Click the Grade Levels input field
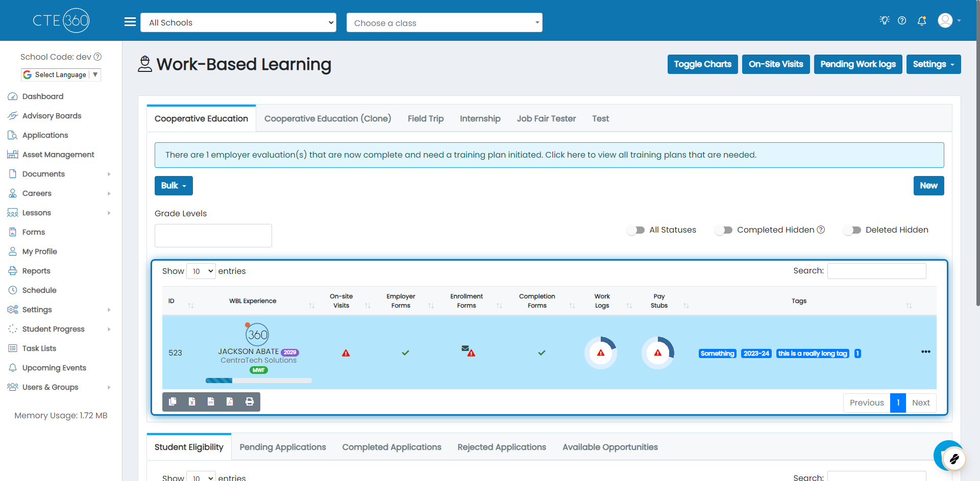 coord(213,236)
